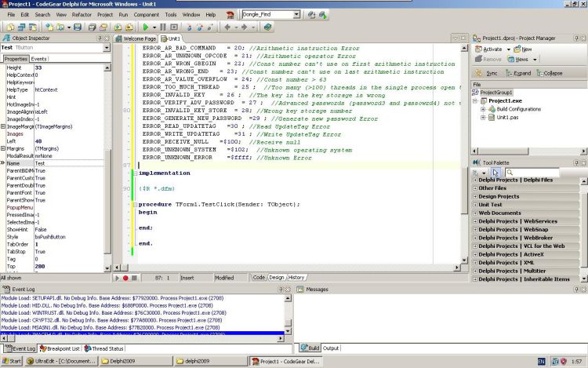This screenshot has height=368, width=588.
Task: Open the Breakpoint List tab
Action: pos(60,348)
